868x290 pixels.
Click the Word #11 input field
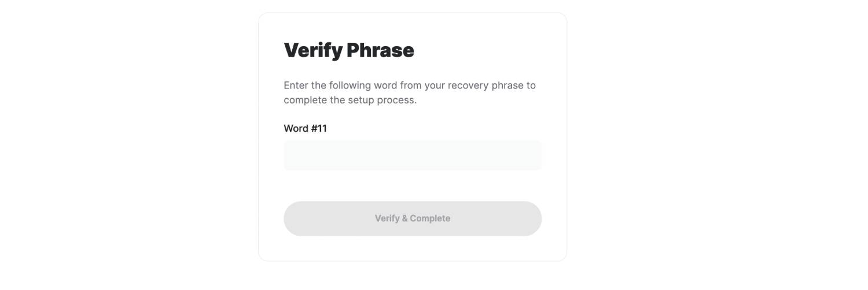pos(412,155)
